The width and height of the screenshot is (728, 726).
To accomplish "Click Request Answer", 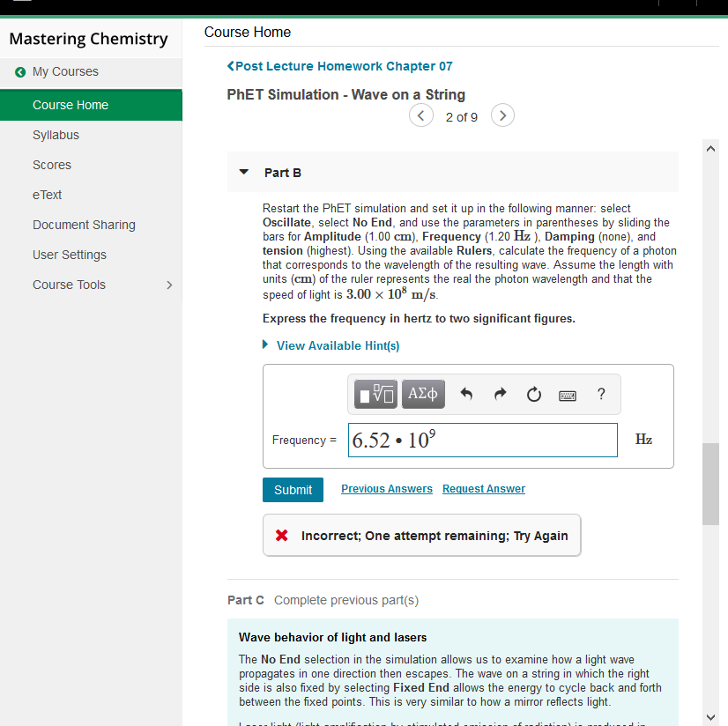I will tap(483, 488).
